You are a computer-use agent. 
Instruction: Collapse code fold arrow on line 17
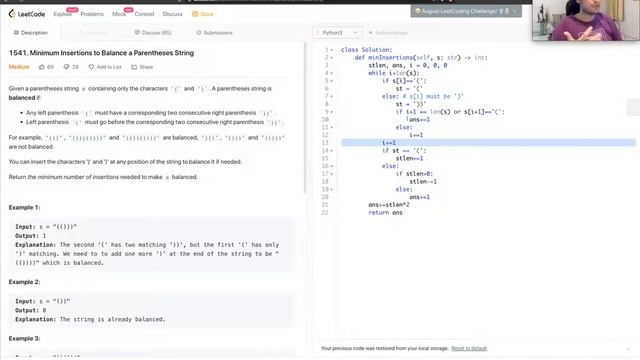tap(332, 174)
